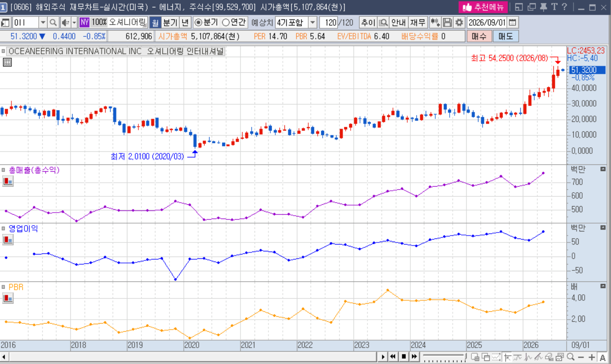Expand the 4기포함 forecast dropdown
The image size is (611, 364).
(x=312, y=22)
